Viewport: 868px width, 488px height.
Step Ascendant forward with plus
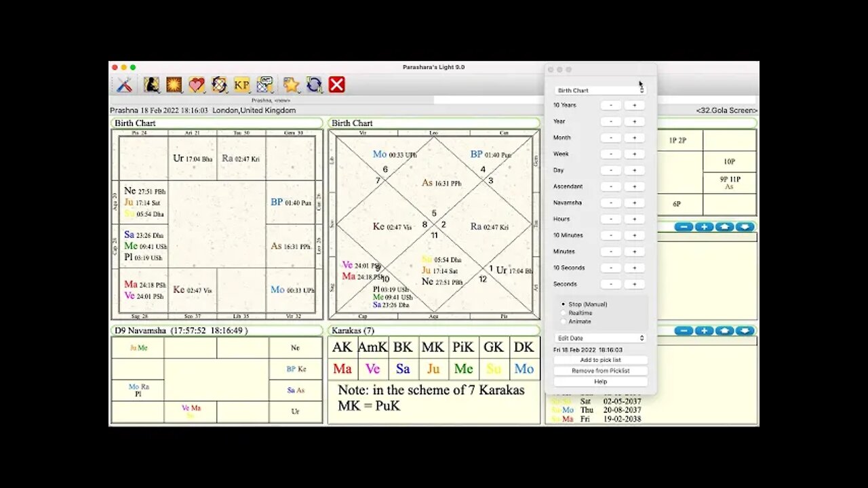click(635, 186)
